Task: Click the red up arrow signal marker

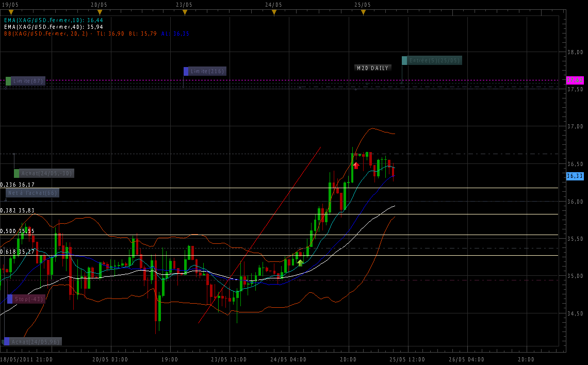Action: tap(356, 165)
